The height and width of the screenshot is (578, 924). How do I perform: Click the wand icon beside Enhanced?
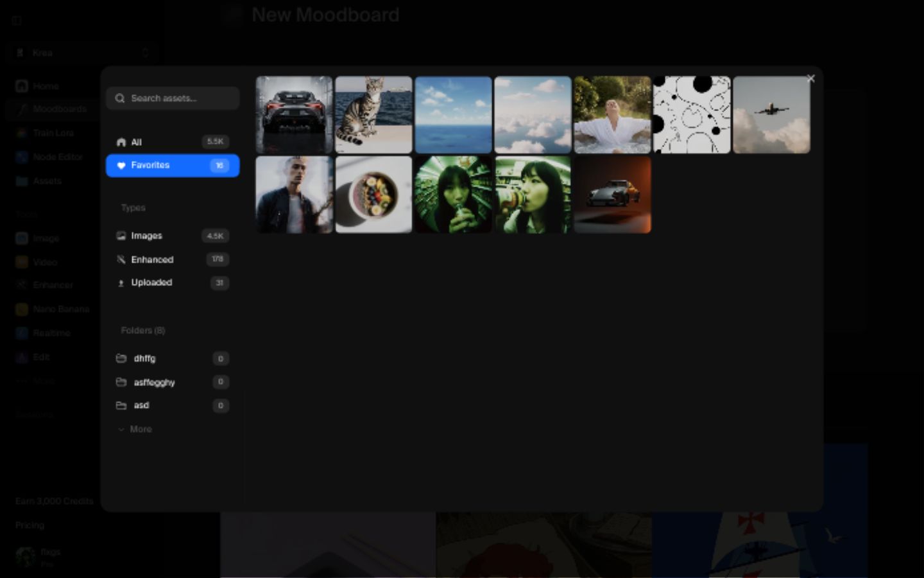(x=121, y=259)
